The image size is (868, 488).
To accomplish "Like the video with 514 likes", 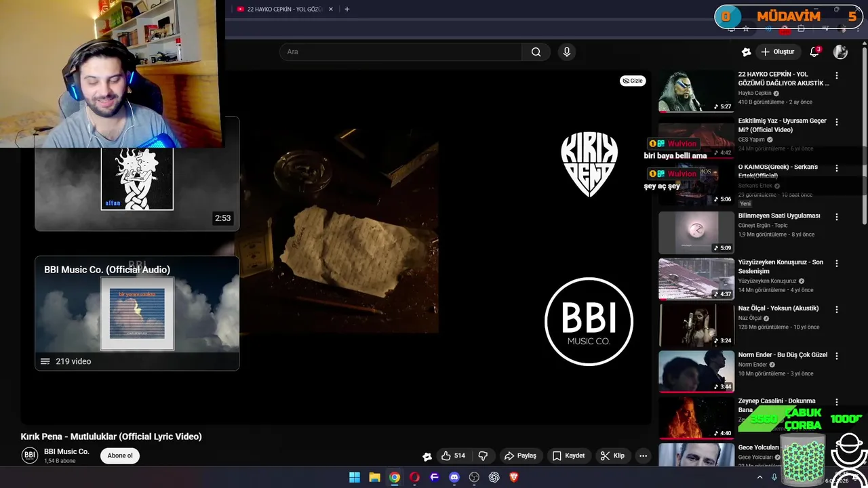I will (x=452, y=455).
